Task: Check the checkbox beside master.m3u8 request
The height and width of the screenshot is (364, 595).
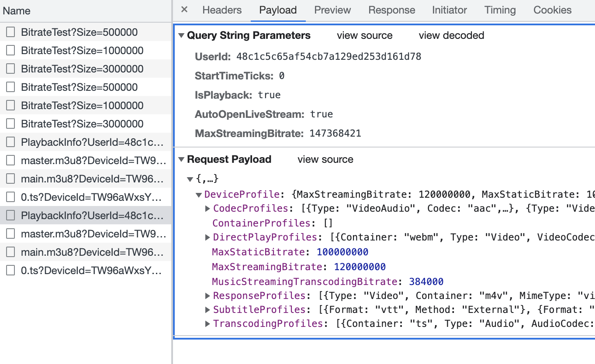Action: click(10, 160)
